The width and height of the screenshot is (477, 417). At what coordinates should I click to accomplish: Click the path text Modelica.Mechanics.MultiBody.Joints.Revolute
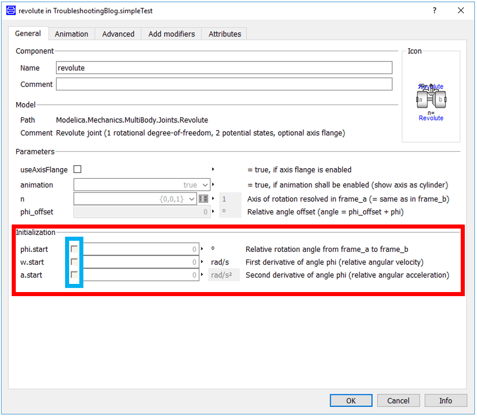132,120
